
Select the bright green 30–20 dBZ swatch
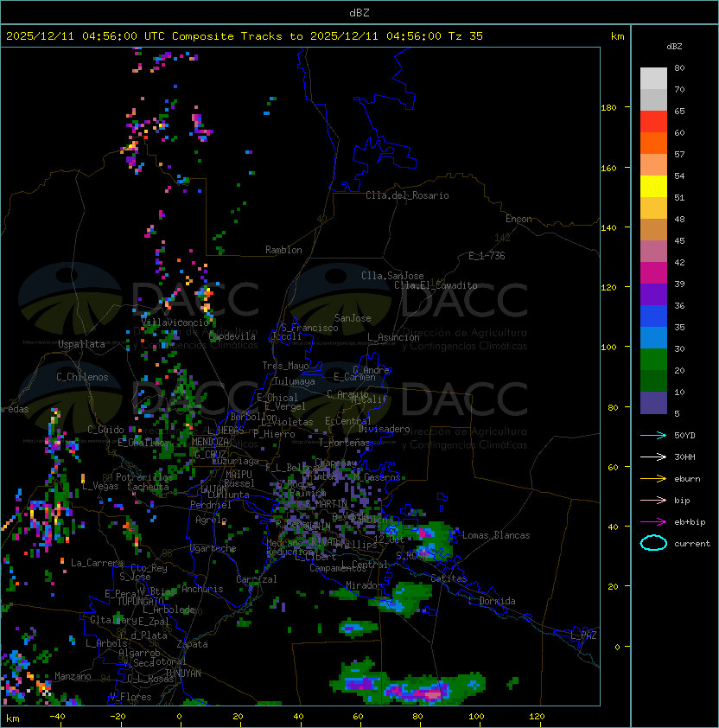pos(653,360)
